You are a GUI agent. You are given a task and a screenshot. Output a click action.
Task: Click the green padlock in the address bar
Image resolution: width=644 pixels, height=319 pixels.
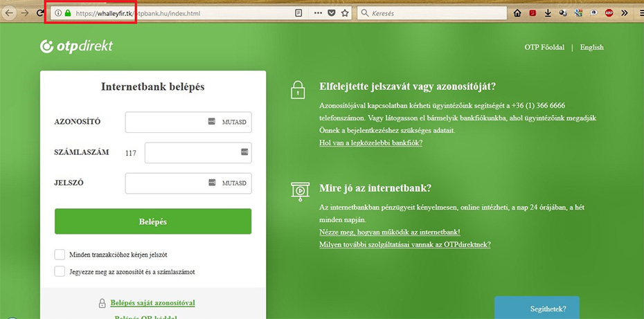tap(68, 13)
